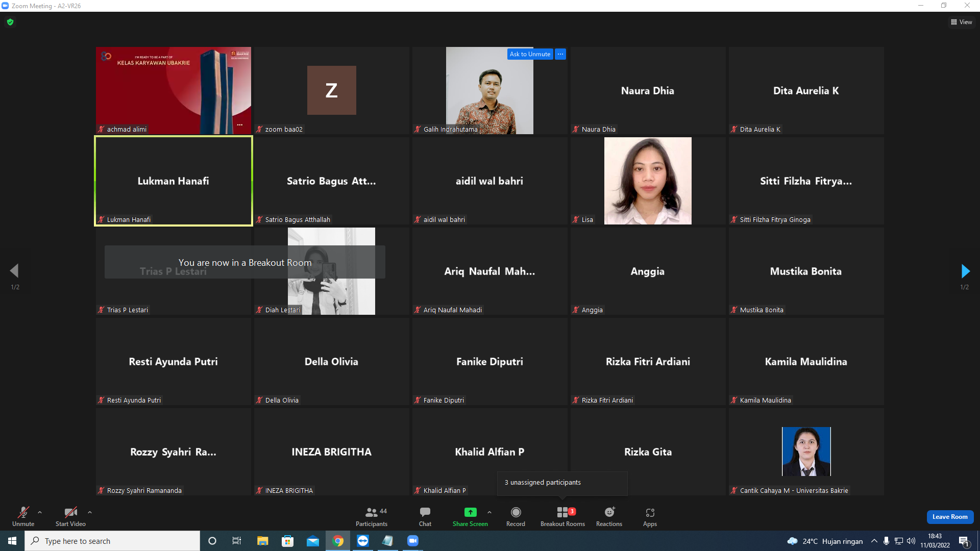Open weather widget showing Hujan ringan

(x=825, y=541)
